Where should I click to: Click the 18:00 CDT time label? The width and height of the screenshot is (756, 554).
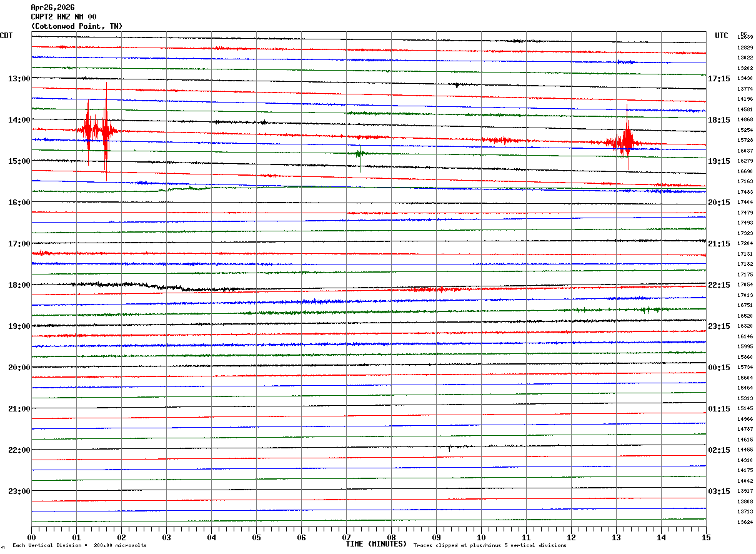point(19,285)
